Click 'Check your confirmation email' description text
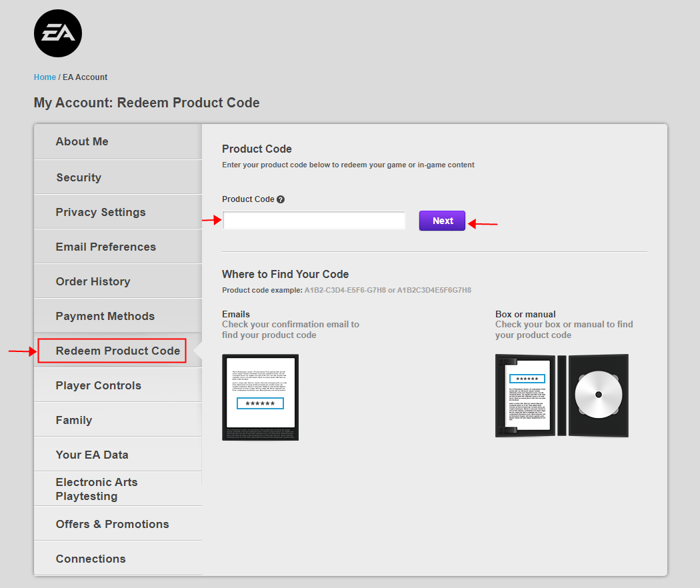 tap(291, 329)
